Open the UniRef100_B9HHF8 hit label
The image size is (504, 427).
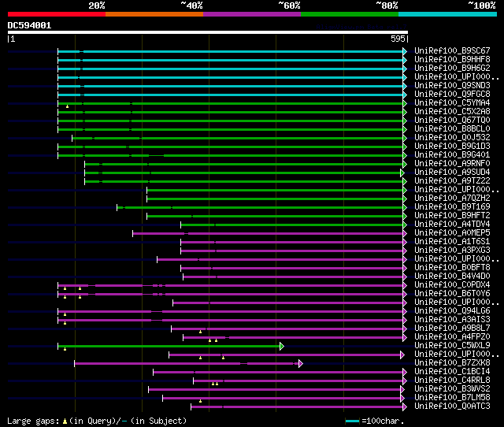[452, 60]
